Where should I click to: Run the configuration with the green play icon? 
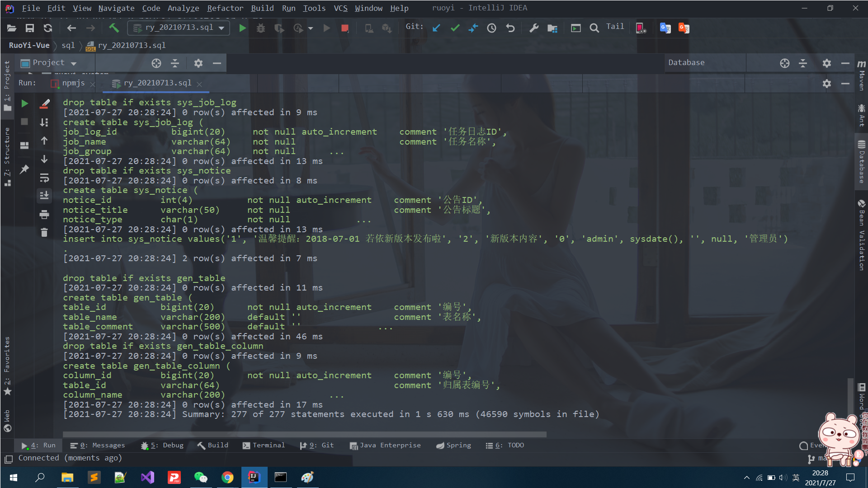tap(242, 28)
